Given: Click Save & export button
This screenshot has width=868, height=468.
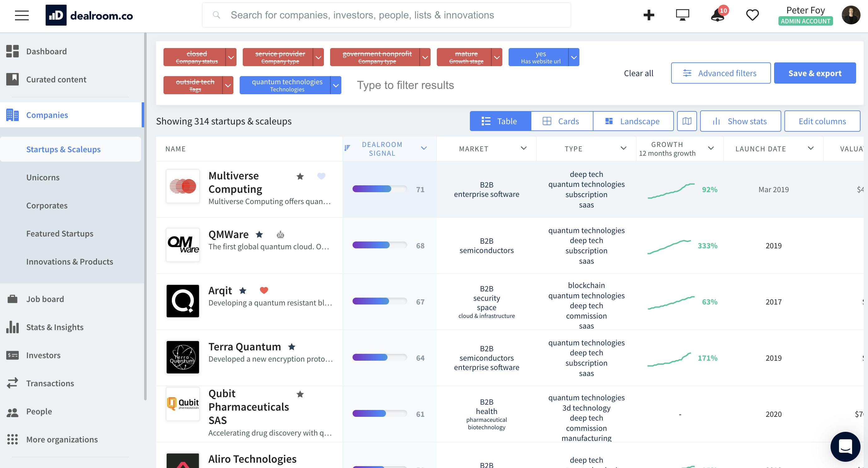Looking at the screenshot, I should tap(815, 73).
